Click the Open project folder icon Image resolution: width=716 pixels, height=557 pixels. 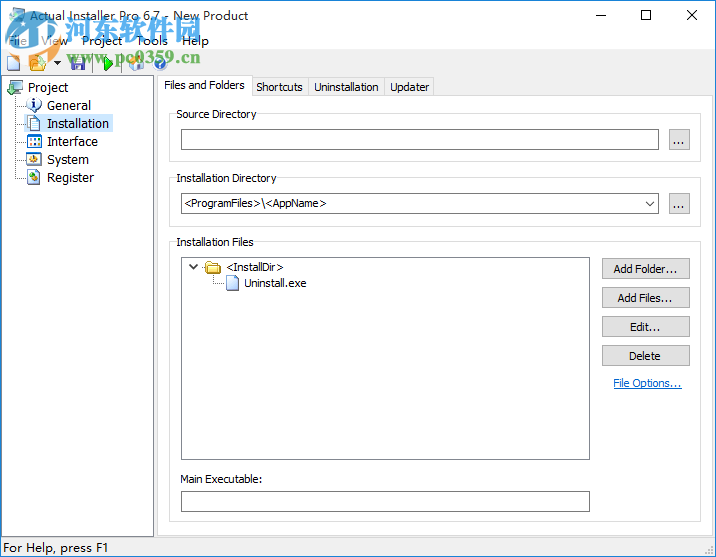[38, 63]
